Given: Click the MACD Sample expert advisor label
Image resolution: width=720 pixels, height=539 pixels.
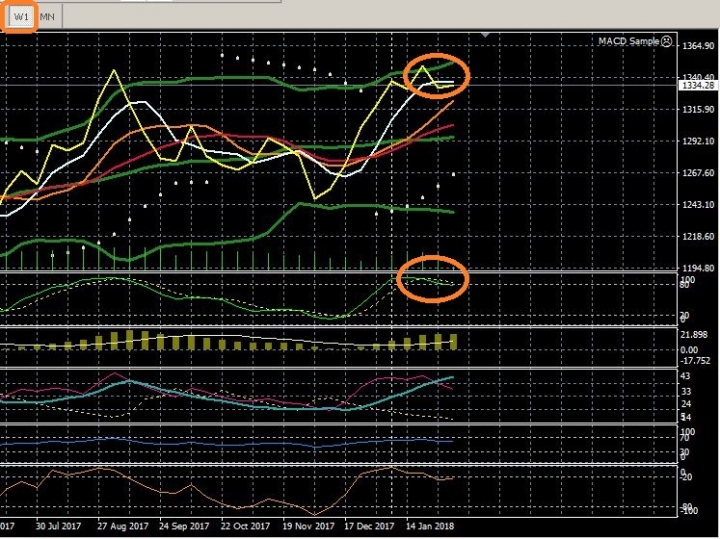Looking at the screenshot, I should tap(629, 41).
